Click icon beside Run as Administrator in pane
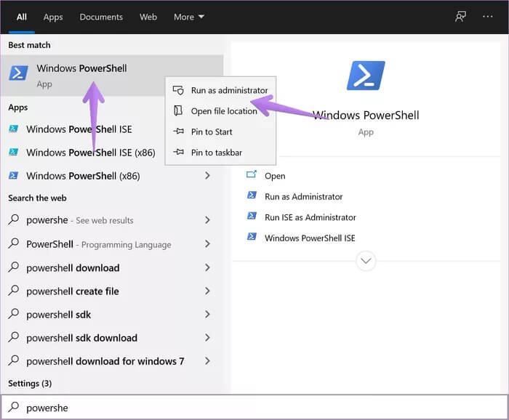Screen dimensions: 509x420 [252, 195]
